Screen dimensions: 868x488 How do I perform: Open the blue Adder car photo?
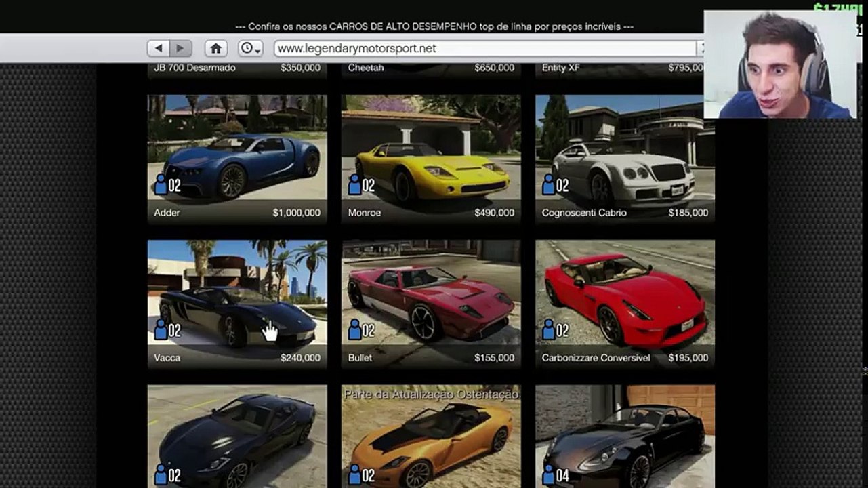237,148
